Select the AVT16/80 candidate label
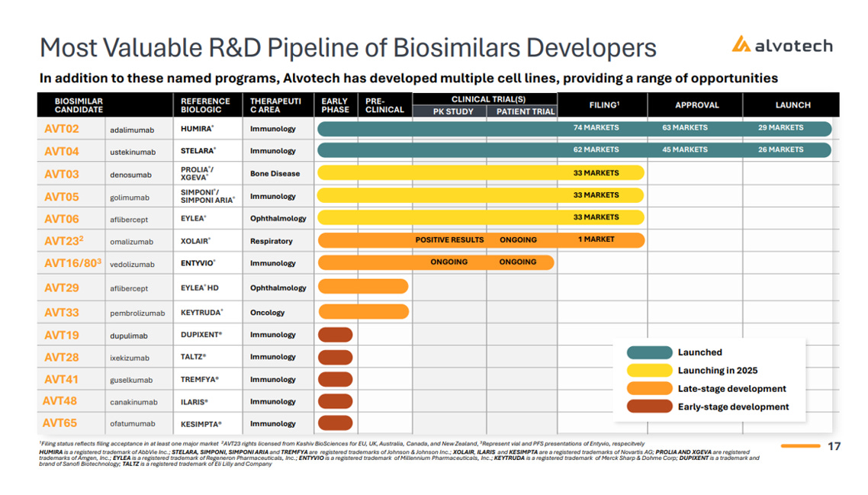The image size is (868, 495). tap(72, 263)
